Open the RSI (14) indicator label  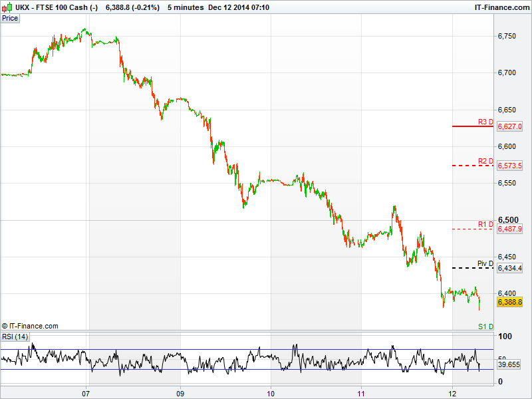(15, 336)
